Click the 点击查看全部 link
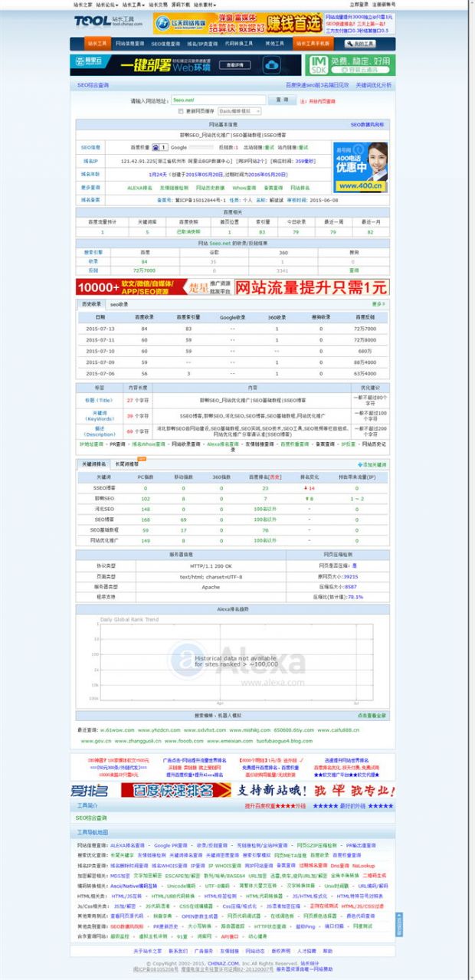 click(x=372, y=715)
